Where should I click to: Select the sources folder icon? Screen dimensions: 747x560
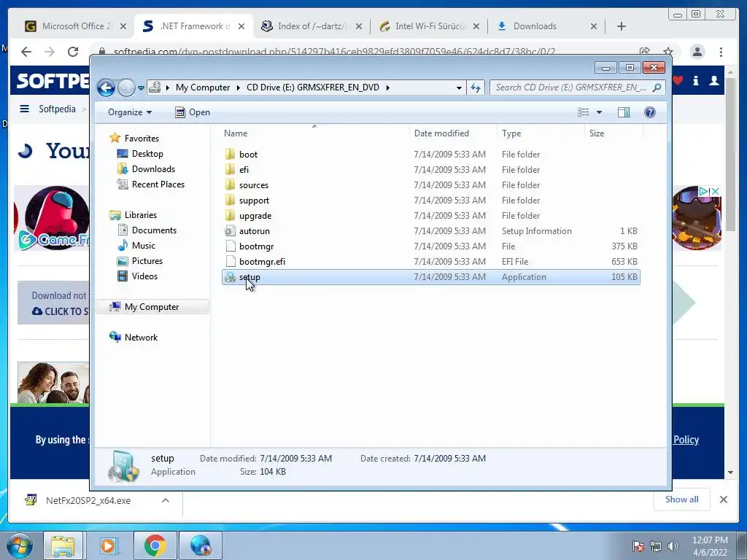click(230, 184)
